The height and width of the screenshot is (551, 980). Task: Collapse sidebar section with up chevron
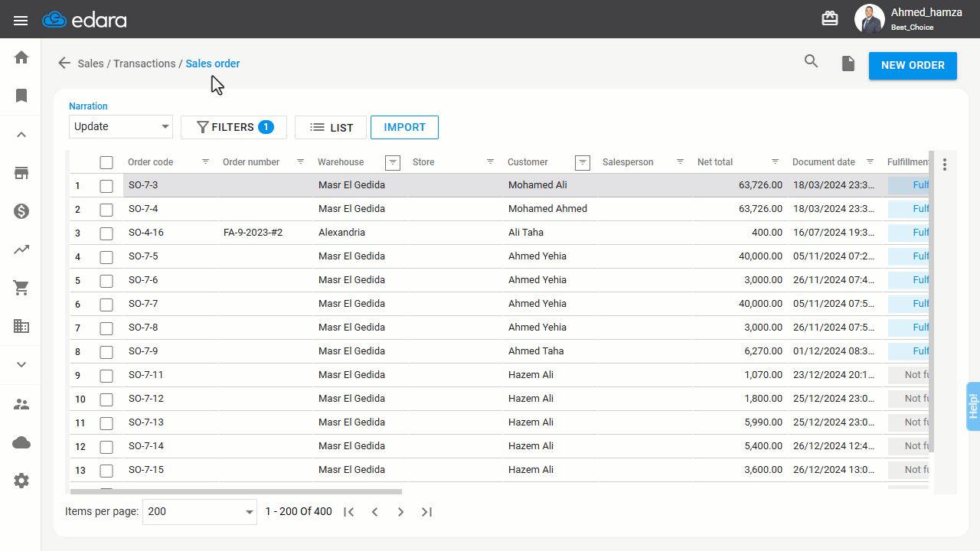tap(21, 135)
